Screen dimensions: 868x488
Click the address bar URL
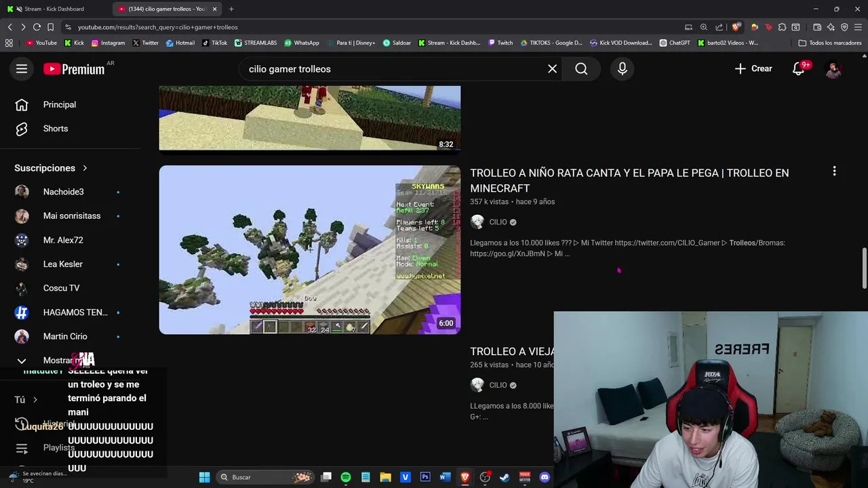(x=158, y=27)
